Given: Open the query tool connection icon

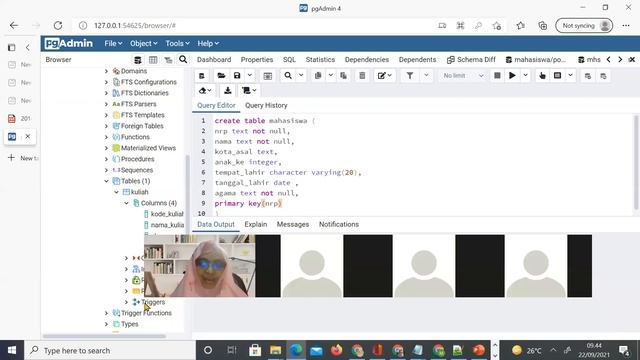Looking at the screenshot, I should [202, 76].
